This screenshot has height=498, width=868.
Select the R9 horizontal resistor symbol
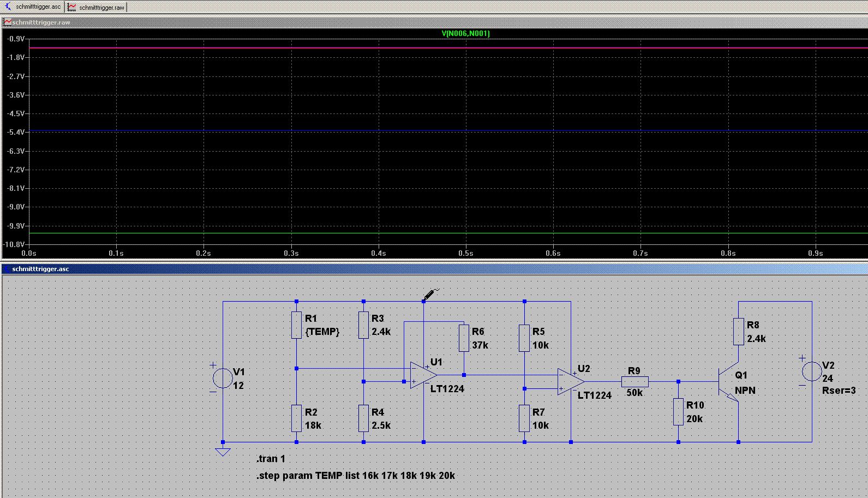[634, 382]
